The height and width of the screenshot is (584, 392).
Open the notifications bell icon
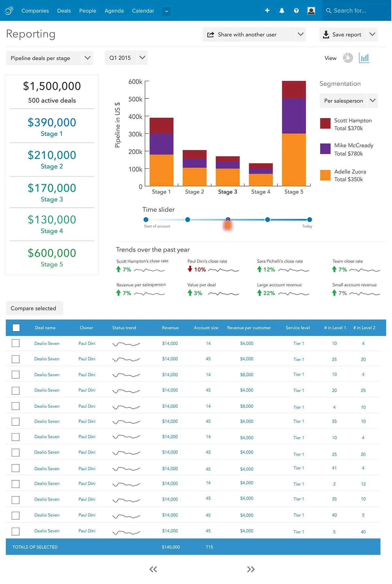point(282,11)
